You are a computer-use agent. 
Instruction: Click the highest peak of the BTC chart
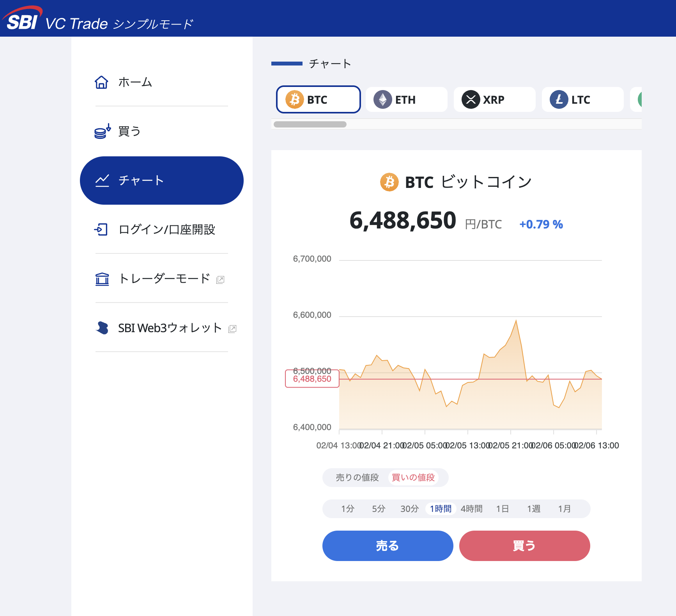[516, 320]
